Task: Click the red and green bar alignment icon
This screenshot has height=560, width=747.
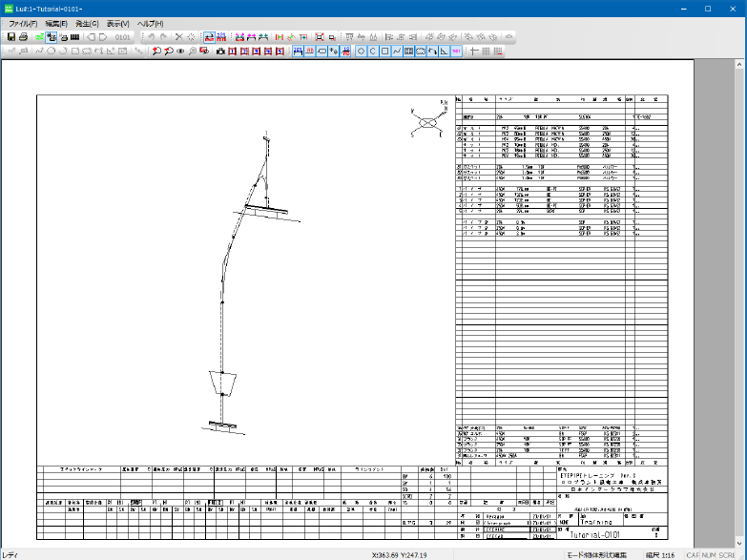Action: pyautogui.click(x=280, y=36)
